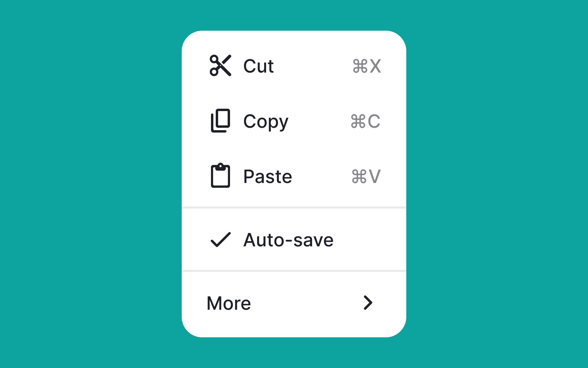This screenshot has height=368, width=588.
Task: Click the Copy text label
Action: pyautogui.click(x=266, y=122)
